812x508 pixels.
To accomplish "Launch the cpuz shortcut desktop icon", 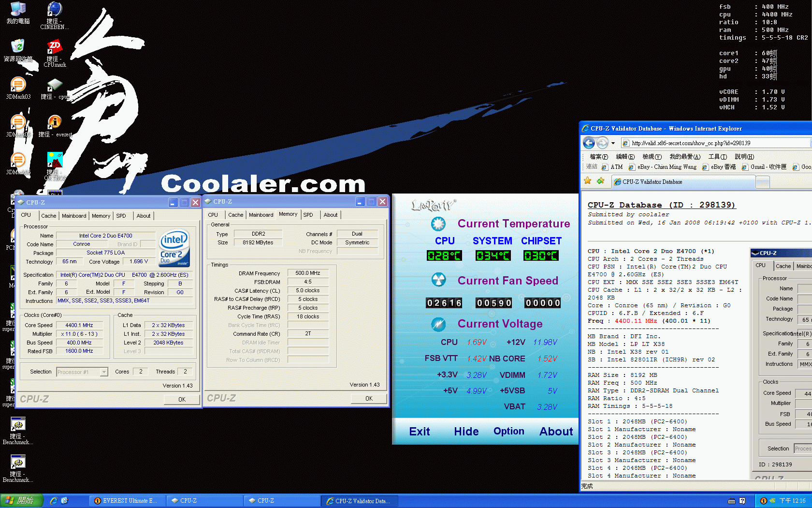I will coord(54,88).
